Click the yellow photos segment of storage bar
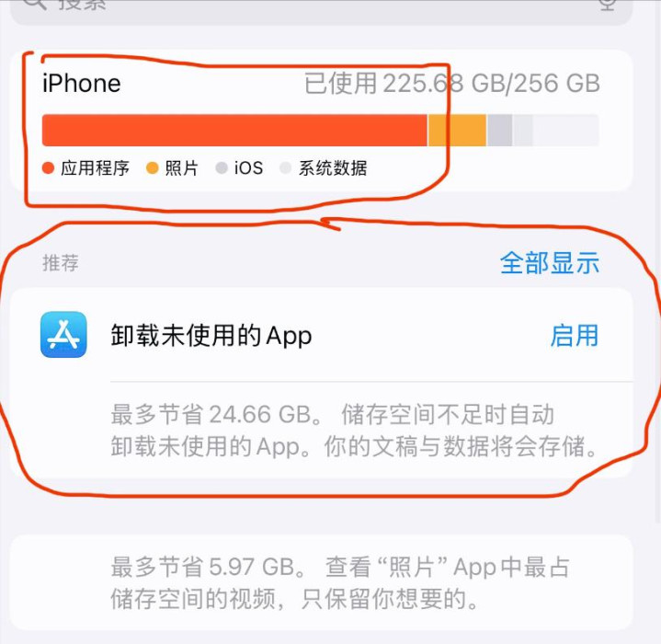661x644 pixels. [457, 130]
